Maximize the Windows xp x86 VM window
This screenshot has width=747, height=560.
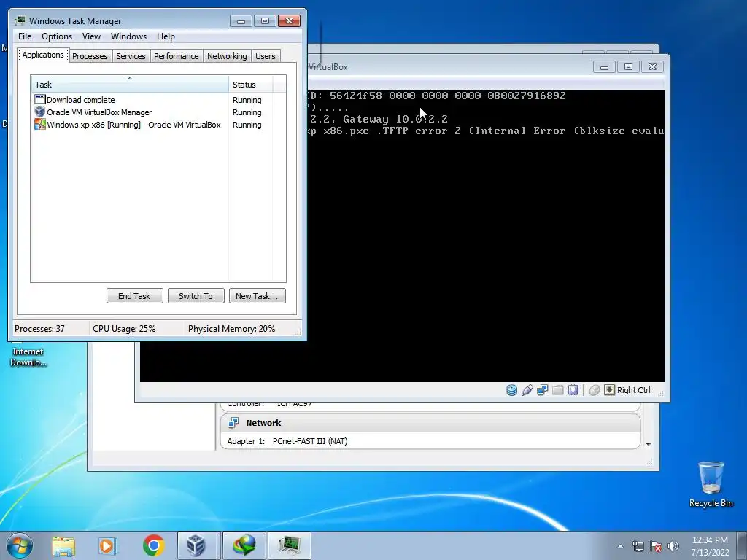pos(628,67)
